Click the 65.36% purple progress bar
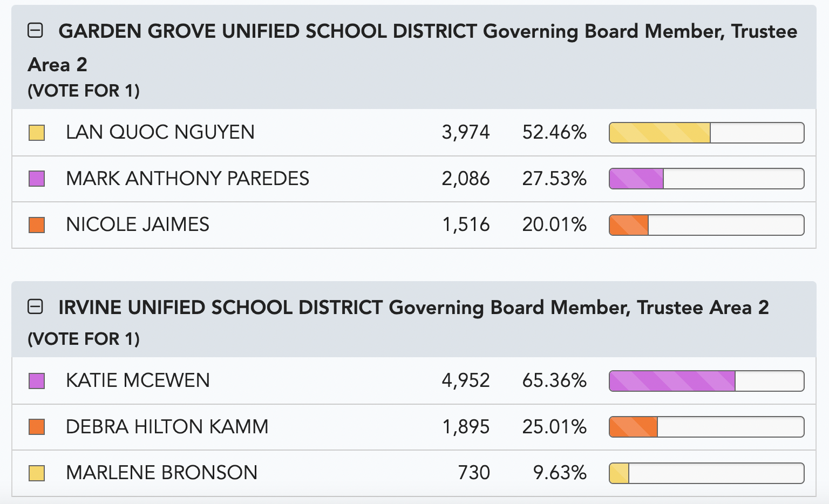The image size is (829, 504). point(706,381)
